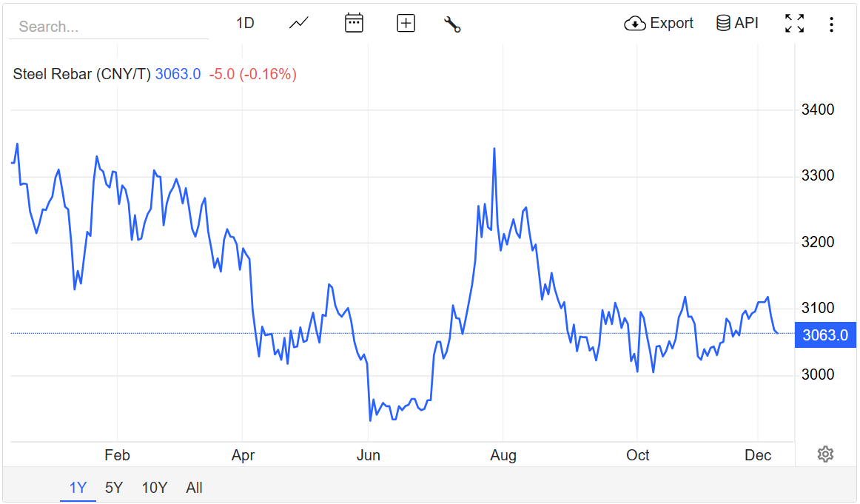This screenshot has width=860, height=504.
Task: Switch to the 5Y time range
Action: (x=114, y=488)
